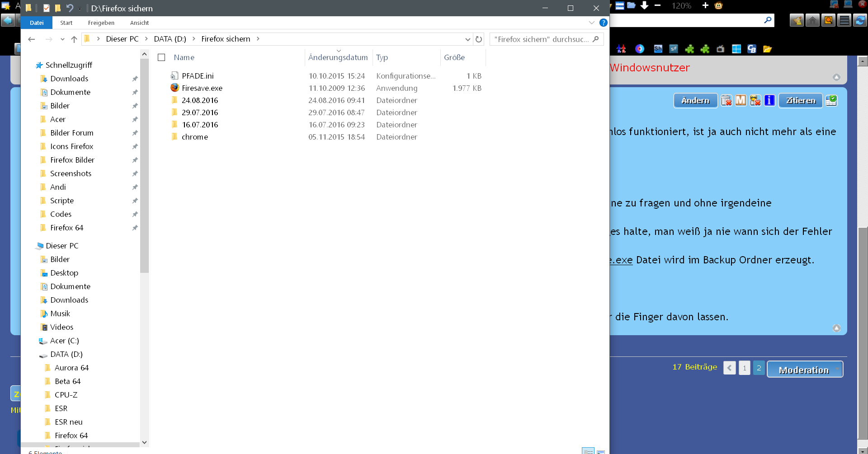868x454 pixels.
Task: Toggle the select-all checkbox beside Name
Action: tap(161, 57)
